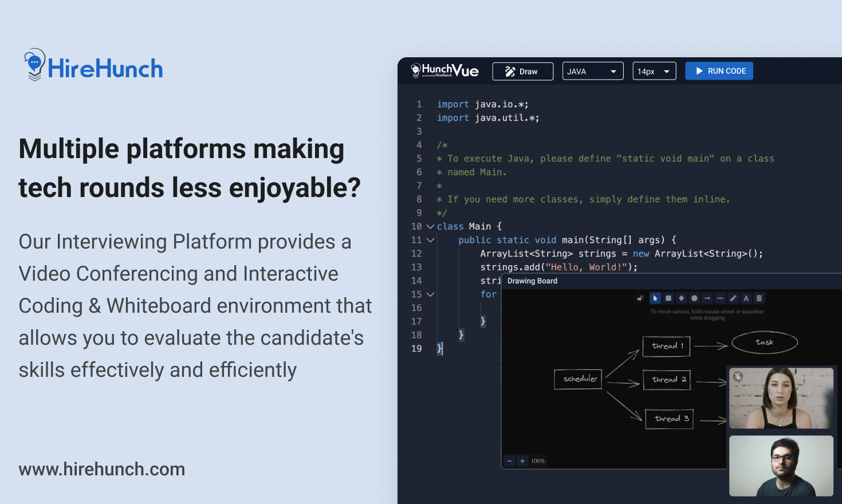The image size is (842, 504).
Task: Collapse the main method fold arrow
Action: [x=430, y=241]
